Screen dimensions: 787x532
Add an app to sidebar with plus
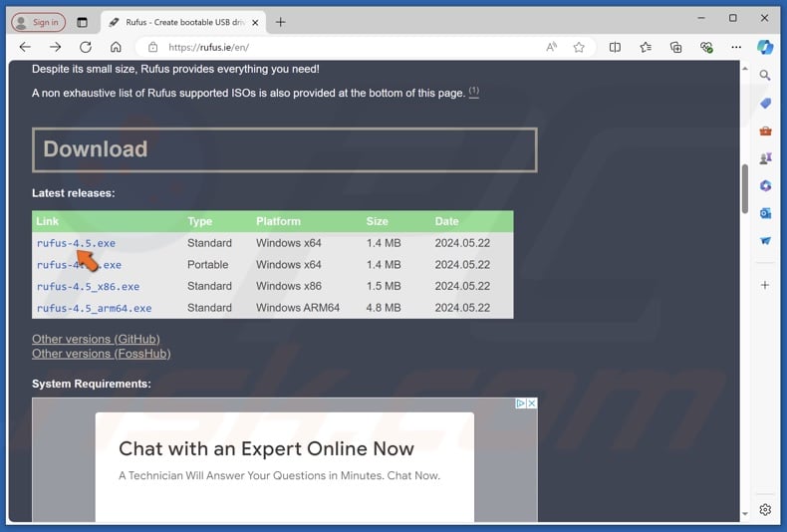(765, 285)
